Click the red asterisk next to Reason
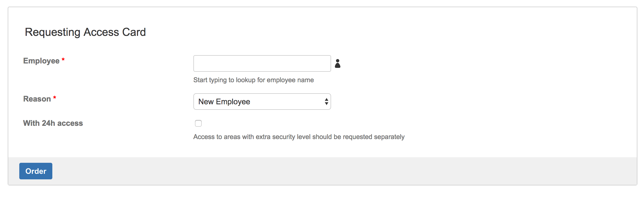The image size is (644, 197). point(55,98)
